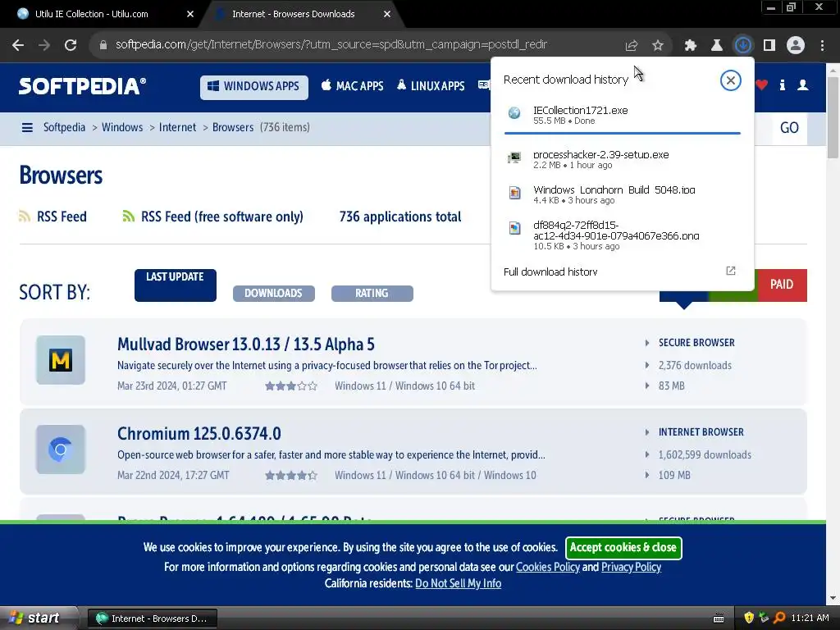The height and width of the screenshot is (630, 840).
Task: Open Mullvad Browser 13.0.13 title link
Action: click(246, 344)
